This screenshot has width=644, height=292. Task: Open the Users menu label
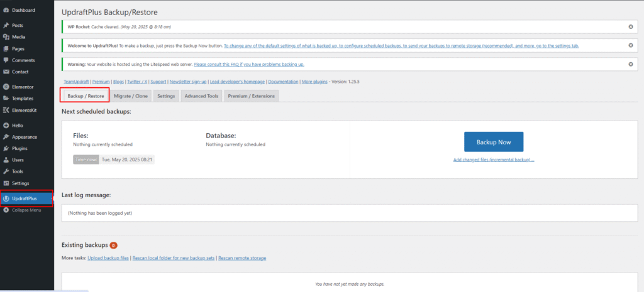18,160
